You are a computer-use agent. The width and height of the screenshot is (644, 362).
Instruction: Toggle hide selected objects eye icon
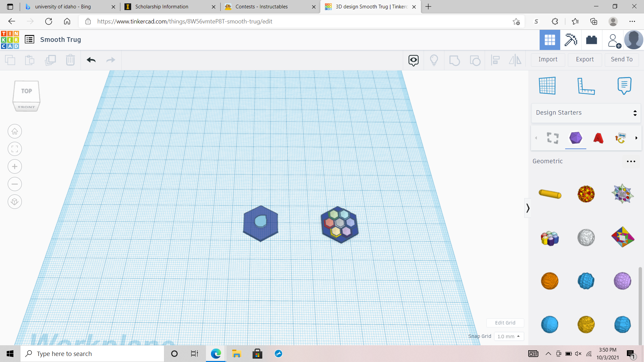413,60
